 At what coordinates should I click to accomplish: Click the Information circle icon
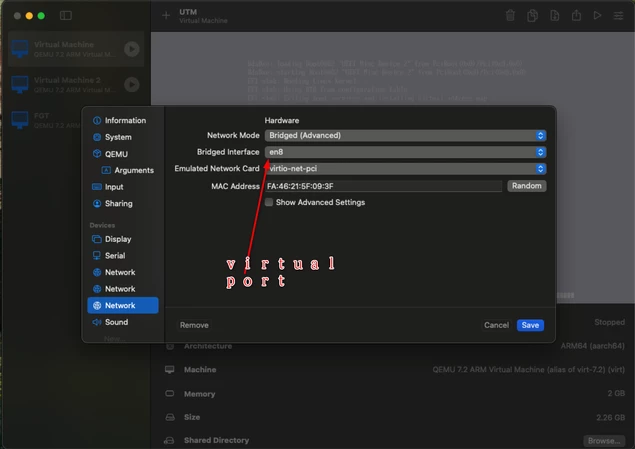point(97,120)
